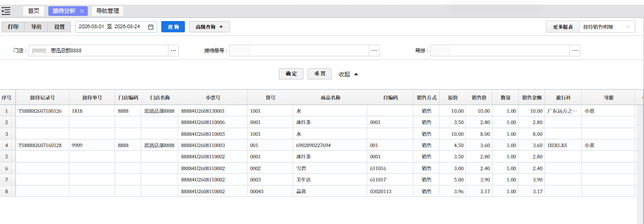Click the 打印 button
Image resolution: width=644 pixels, height=224 pixels.
13,27
